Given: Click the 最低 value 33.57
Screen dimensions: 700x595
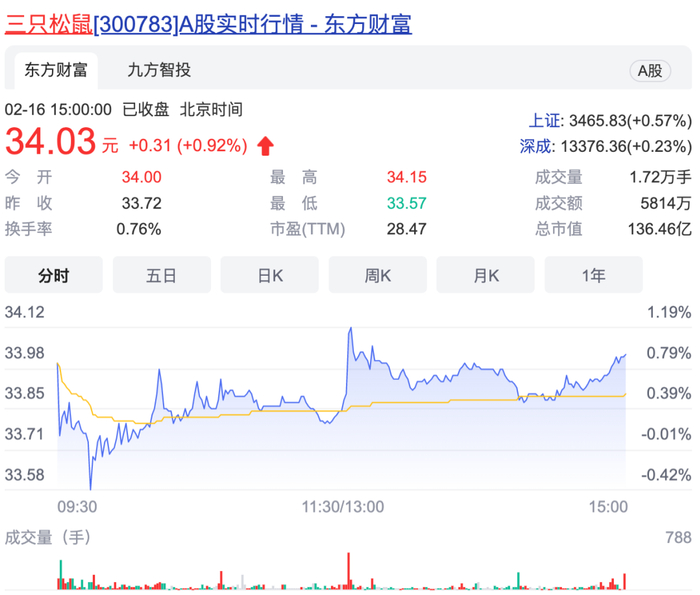Looking at the screenshot, I should point(407,204).
